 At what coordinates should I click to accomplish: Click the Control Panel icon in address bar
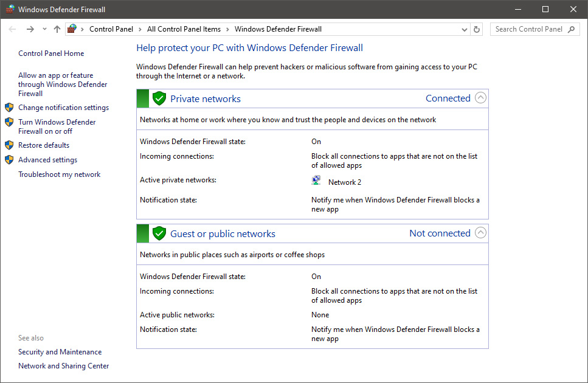(72, 29)
